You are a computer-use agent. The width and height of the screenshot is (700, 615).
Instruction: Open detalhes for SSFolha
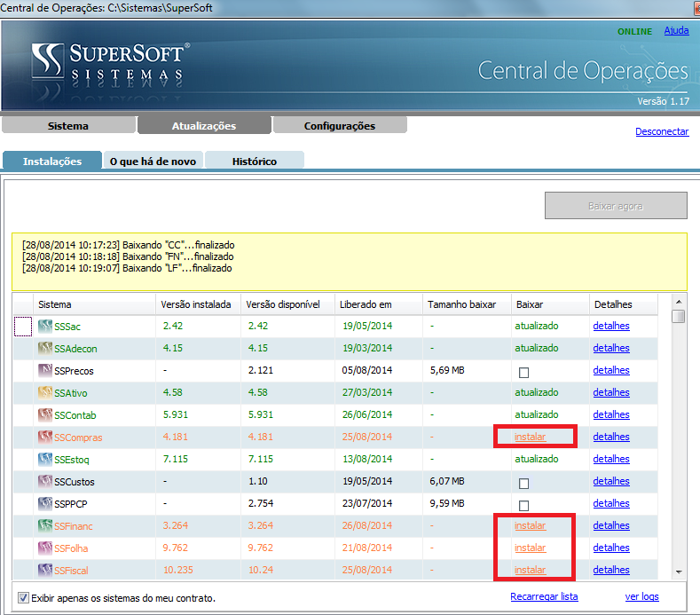point(611,548)
